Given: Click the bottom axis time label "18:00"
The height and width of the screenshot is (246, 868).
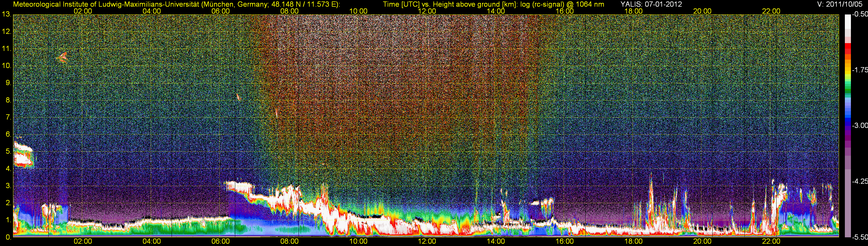Looking at the screenshot, I should [x=633, y=241].
